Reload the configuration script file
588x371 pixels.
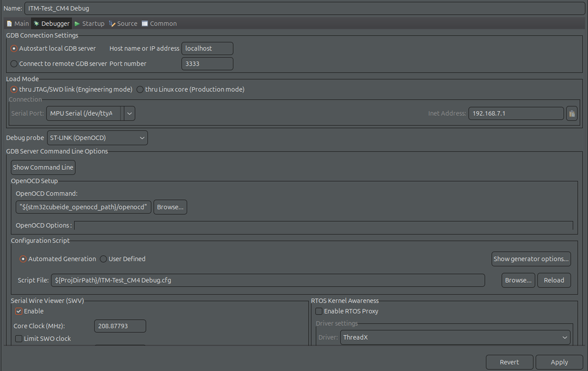pos(553,280)
